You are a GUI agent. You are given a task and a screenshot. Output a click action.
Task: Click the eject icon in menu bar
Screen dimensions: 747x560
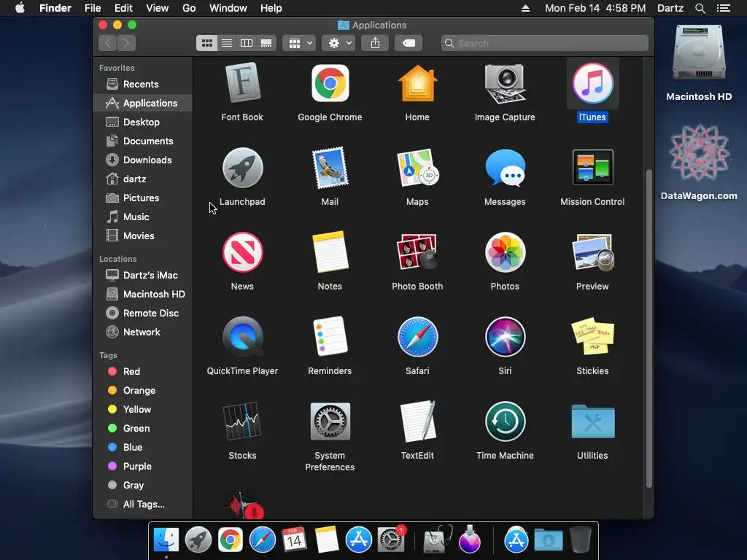pyautogui.click(x=525, y=8)
